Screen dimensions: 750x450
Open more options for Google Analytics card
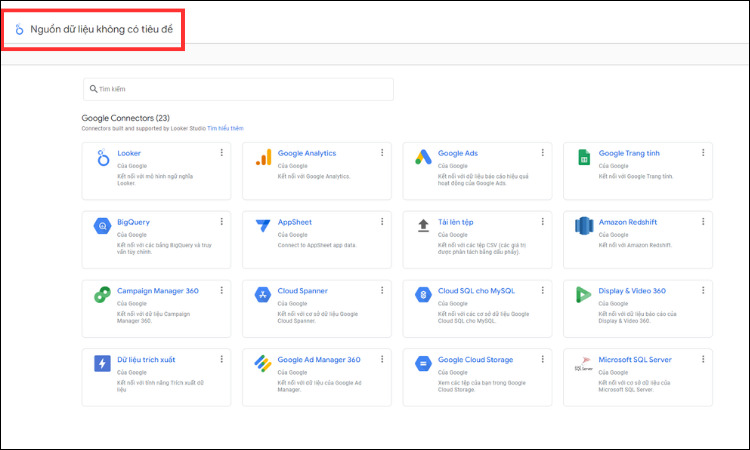tap(382, 153)
